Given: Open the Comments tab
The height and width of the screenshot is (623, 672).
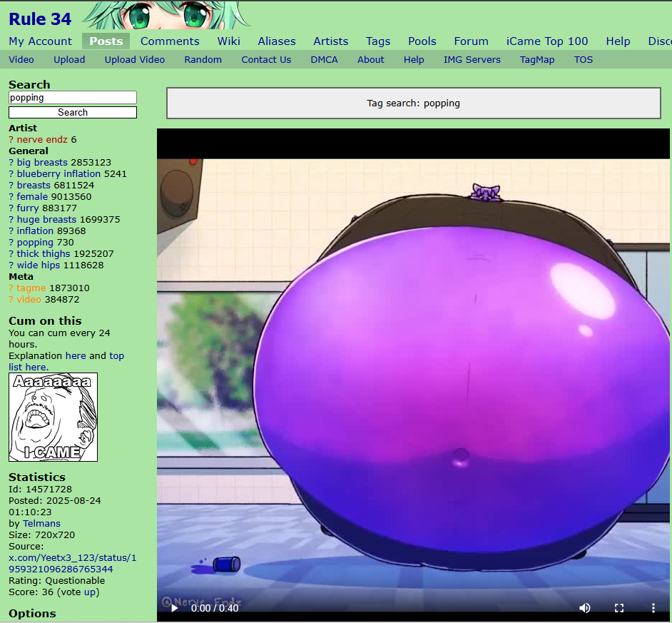Looking at the screenshot, I should [170, 41].
